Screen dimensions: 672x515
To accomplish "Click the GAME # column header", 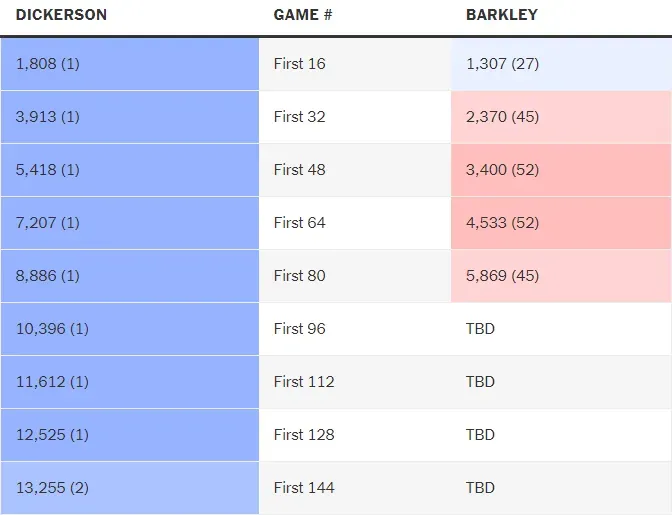I will [296, 15].
